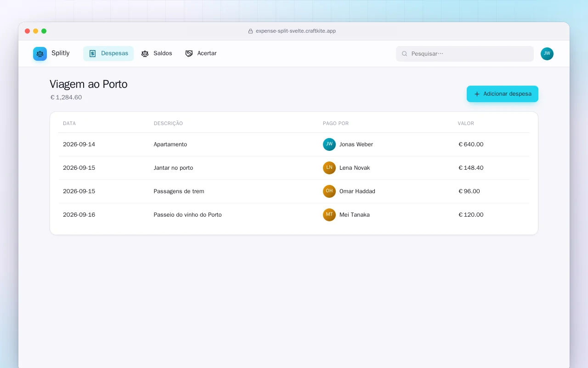This screenshot has width=588, height=368.
Task: Click the Despesas receipt icon
Action: [x=92, y=53]
